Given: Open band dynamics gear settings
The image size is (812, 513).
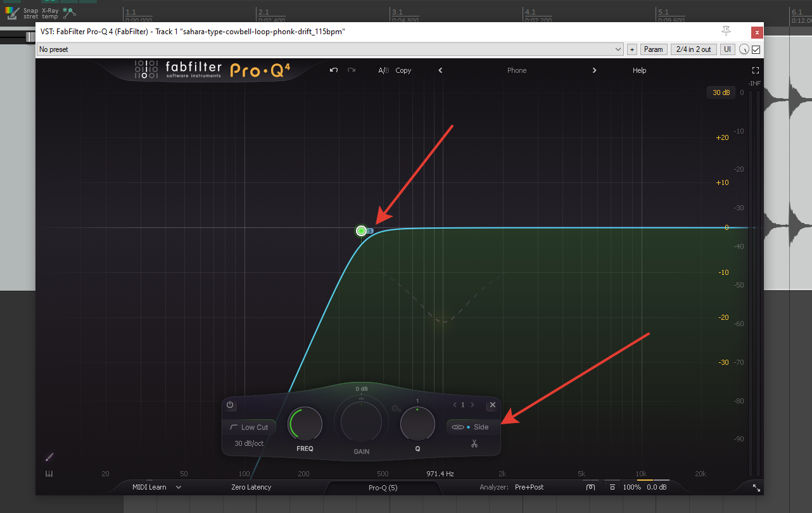Looking at the screenshot, I should click(x=396, y=408).
